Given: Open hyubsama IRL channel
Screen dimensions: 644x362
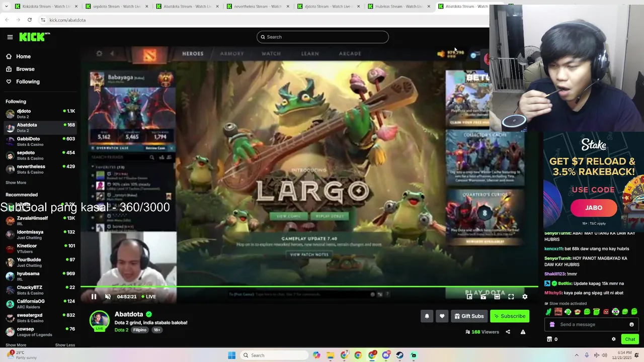Looking at the screenshot, I should (x=40, y=276).
